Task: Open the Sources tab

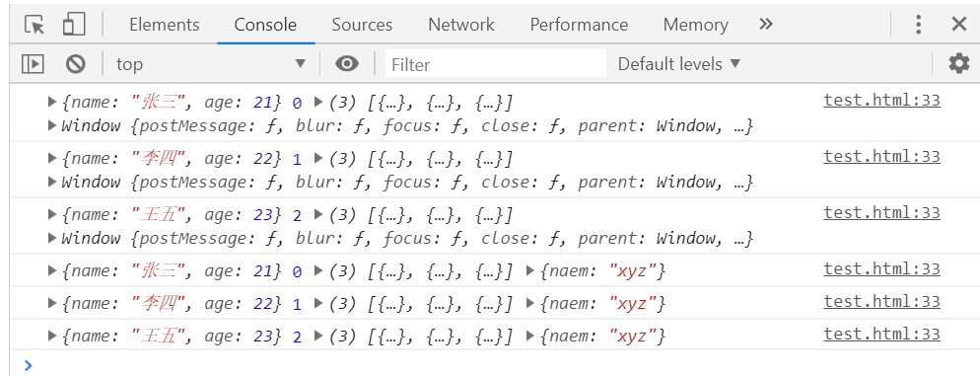Action: click(362, 25)
